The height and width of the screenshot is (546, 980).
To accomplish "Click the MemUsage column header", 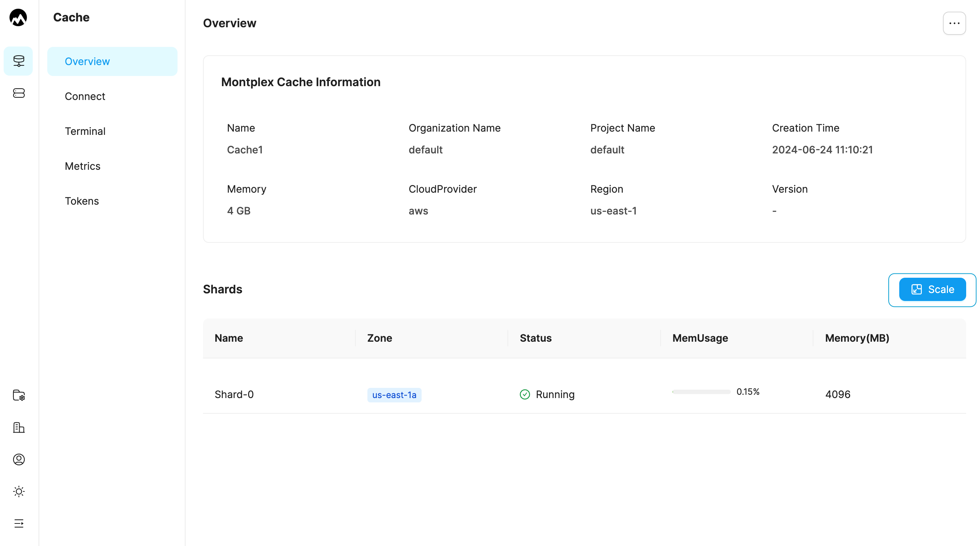I will tap(700, 338).
